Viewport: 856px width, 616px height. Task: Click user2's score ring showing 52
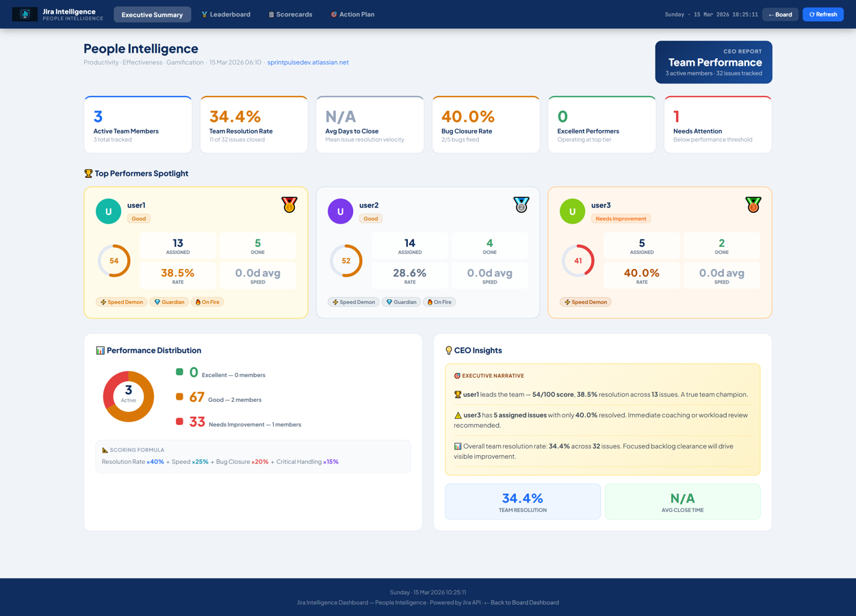pyautogui.click(x=346, y=261)
